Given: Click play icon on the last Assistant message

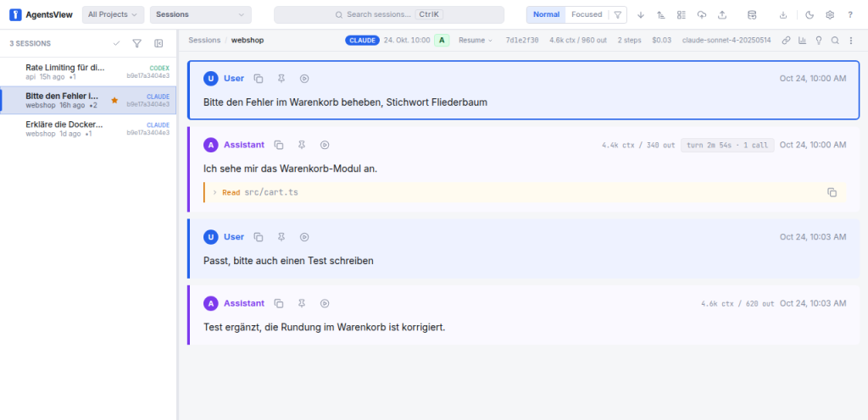Looking at the screenshot, I should pyautogui.click(x=325, y=303).
